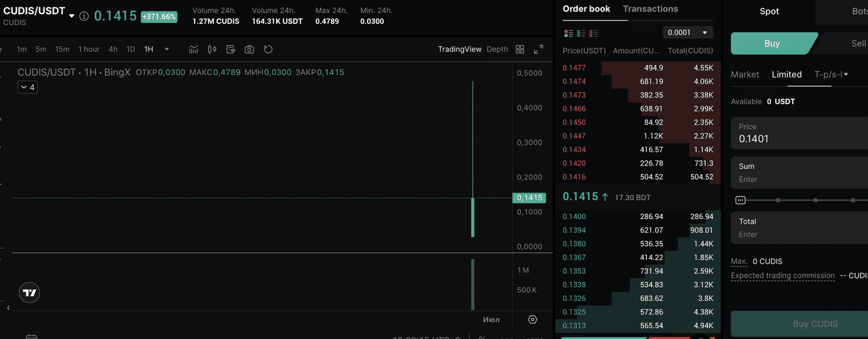Click the Max. label link
Screen dimensions: 868x339
click(x=739, y=261)
